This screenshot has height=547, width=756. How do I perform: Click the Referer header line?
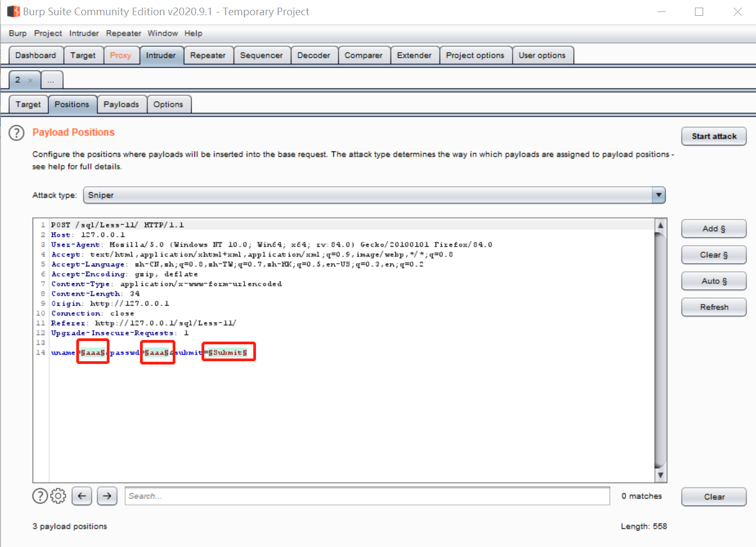(x=144, y=323)
